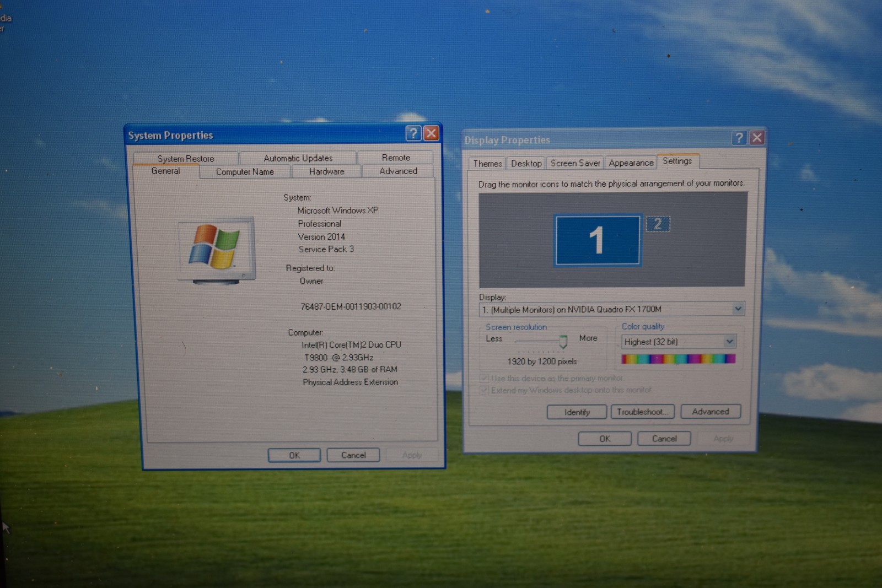Viewport: 882px width, 588px height.
Task: Click the Display Properties help question-mark icon
Action: coord(739,138)
